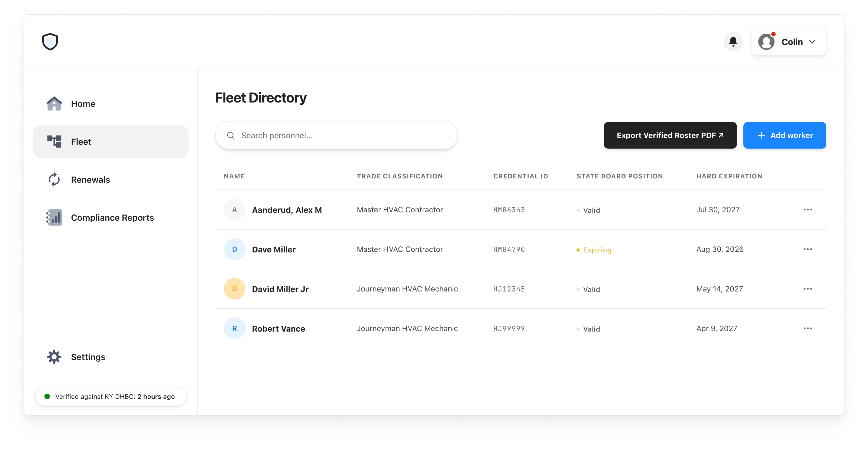868x449 pixels.
Task: Click the Verified against KY DHBC status pill
Action: 111,396
